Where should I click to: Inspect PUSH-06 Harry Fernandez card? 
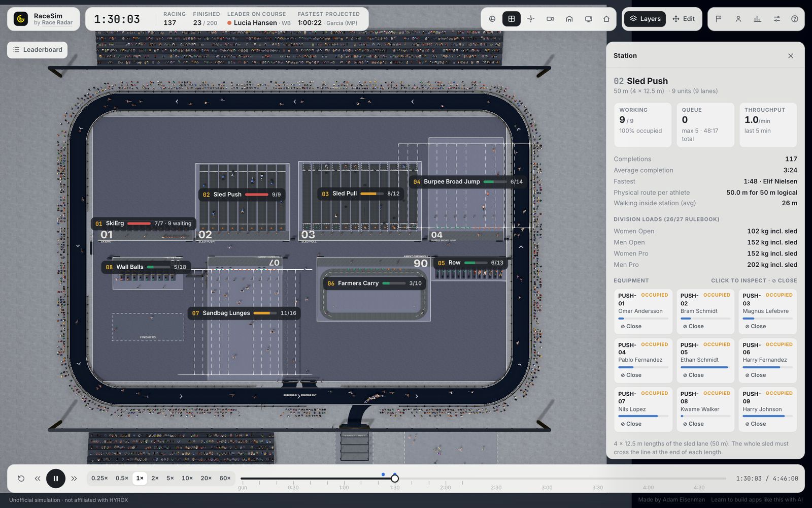768,361
